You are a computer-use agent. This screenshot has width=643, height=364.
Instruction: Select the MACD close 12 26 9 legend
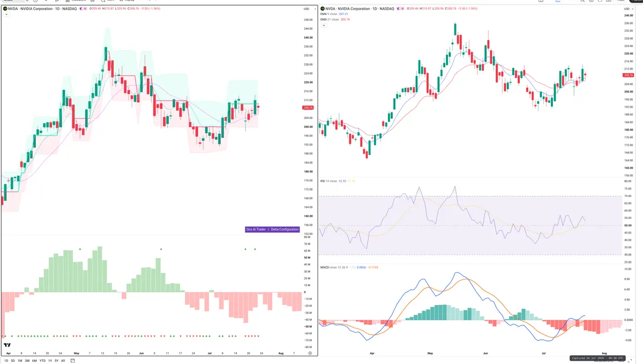[x=334, y=267]
